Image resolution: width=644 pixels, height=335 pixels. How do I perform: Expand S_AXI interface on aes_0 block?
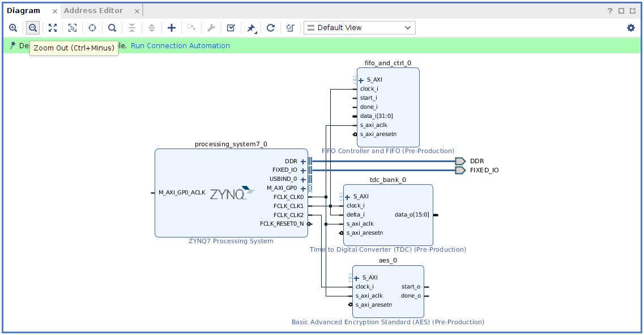(356, 278)
